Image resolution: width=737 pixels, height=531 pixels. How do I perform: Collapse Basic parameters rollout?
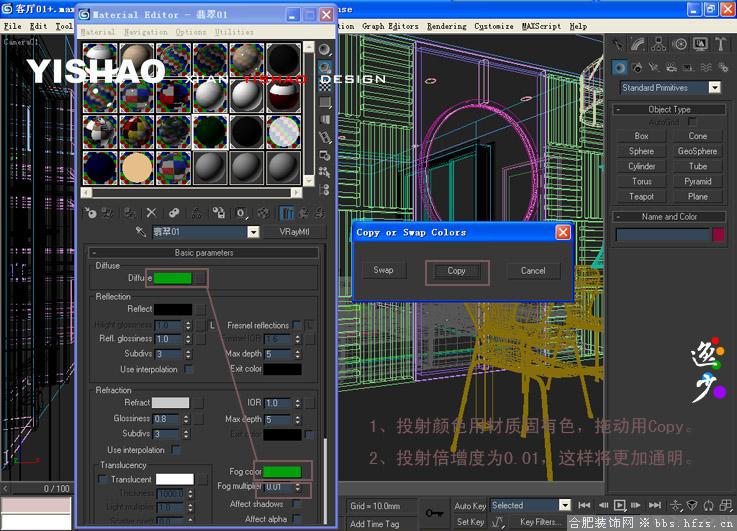(204, 253)
